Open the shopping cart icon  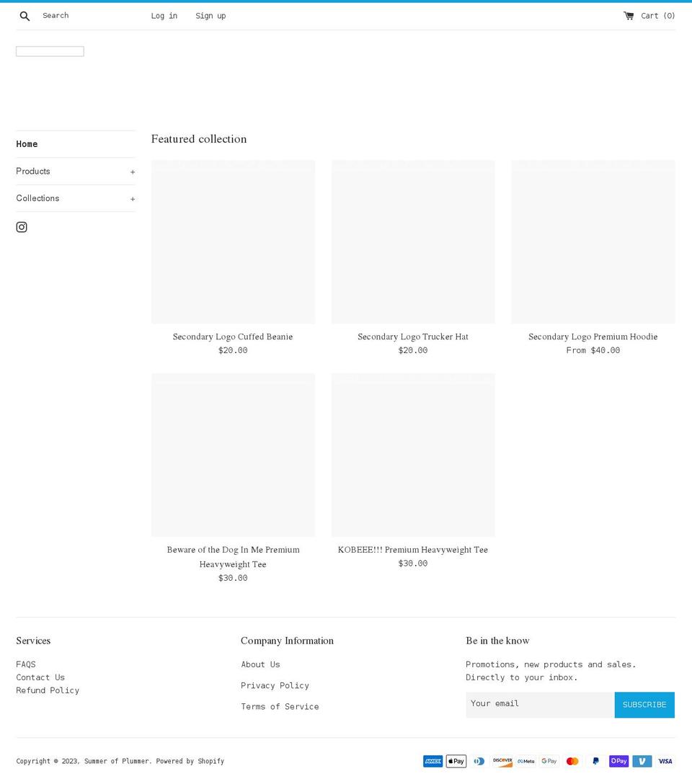(x=629, y=15)
